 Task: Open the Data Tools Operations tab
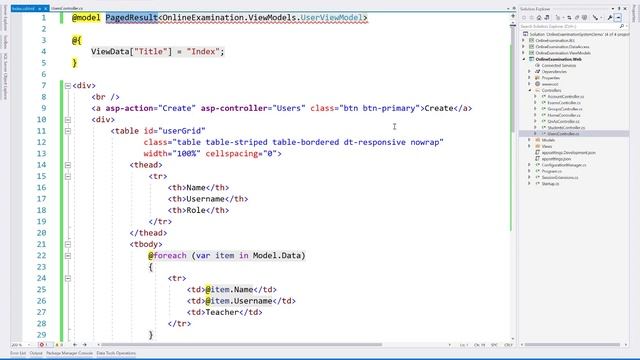coord(116,353)
